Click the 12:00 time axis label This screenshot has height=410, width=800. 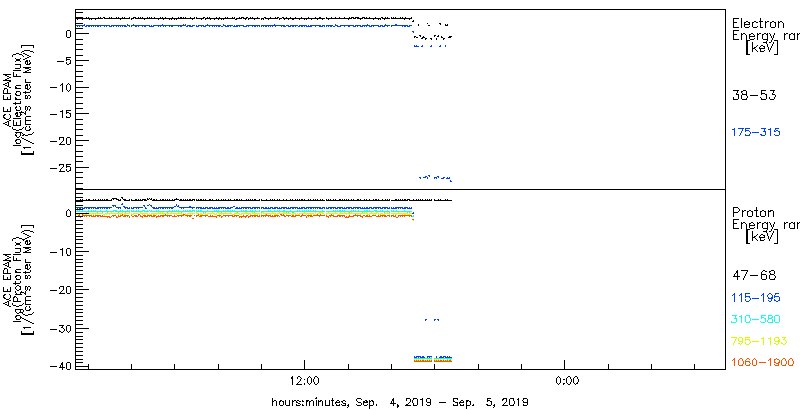pyautogui.click(x=305, y=380)
